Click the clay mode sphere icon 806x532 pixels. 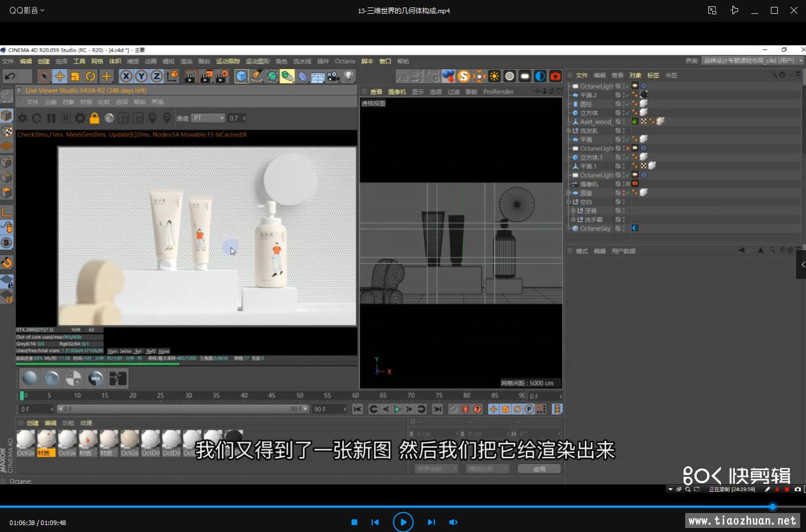click(x=109, y=118)
